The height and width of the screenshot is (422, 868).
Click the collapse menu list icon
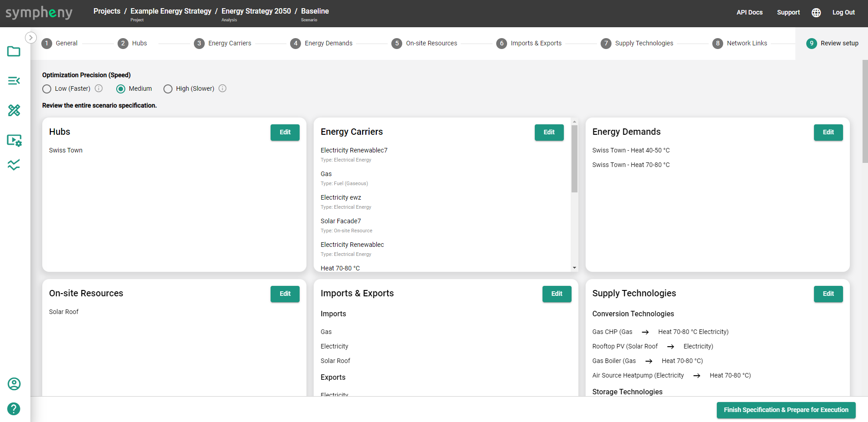pyautogui.click(x=14, y=81)
